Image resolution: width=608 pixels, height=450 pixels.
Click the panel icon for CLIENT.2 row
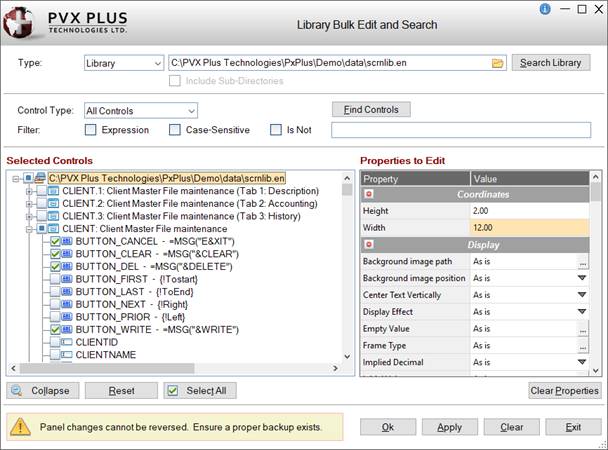click(53, 203)
